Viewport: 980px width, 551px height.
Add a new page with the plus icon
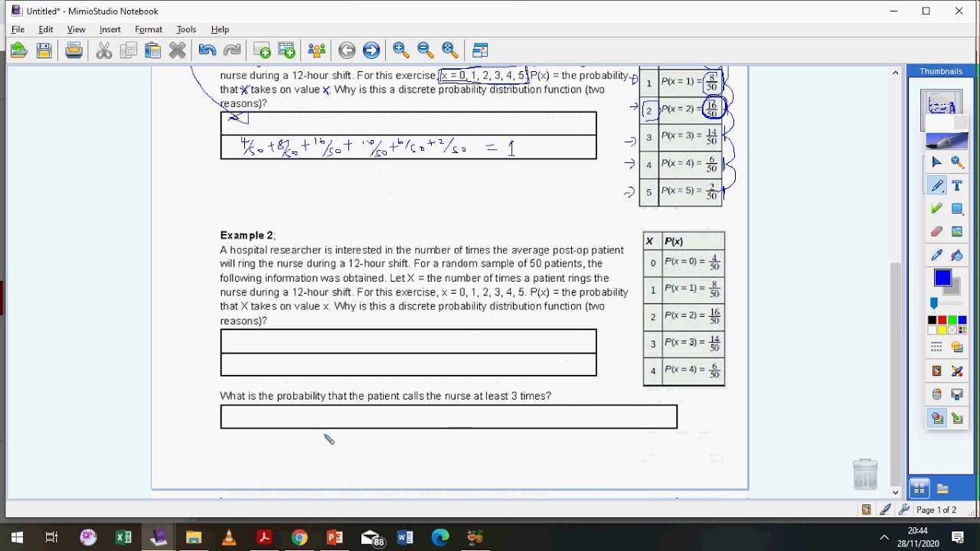click(262, 51)
